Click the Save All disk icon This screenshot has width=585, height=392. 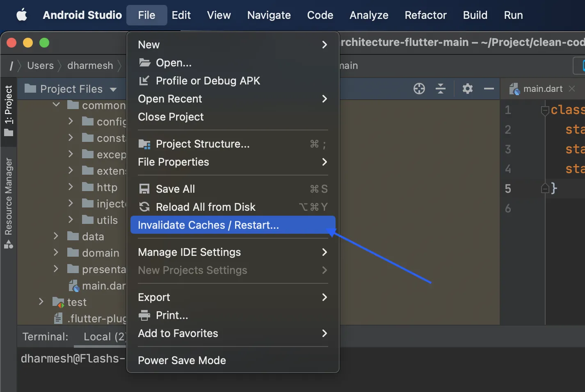[x=144, y=189]
